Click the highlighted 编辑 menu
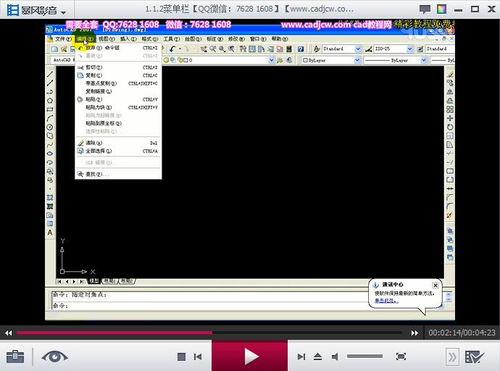 [x=85, y=39]
